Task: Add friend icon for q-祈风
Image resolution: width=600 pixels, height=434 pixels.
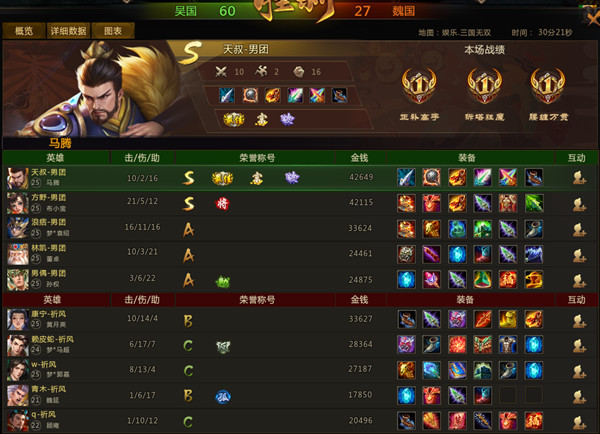Action: point(579,422)
